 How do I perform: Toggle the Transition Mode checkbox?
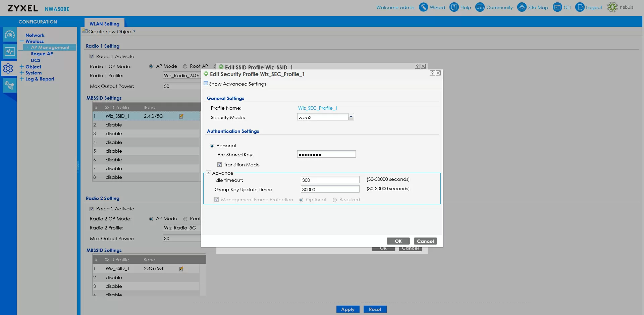pyautogui.click(x=219, y=165)
